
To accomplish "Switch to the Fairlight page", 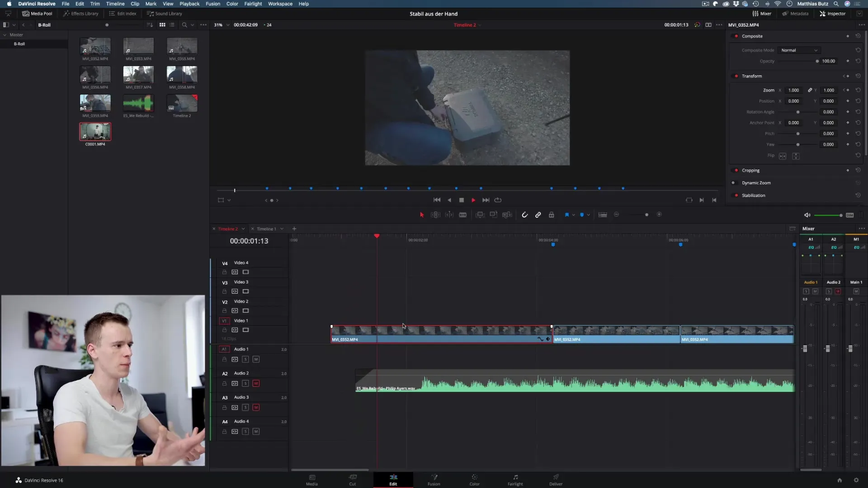I will point(515,480).
